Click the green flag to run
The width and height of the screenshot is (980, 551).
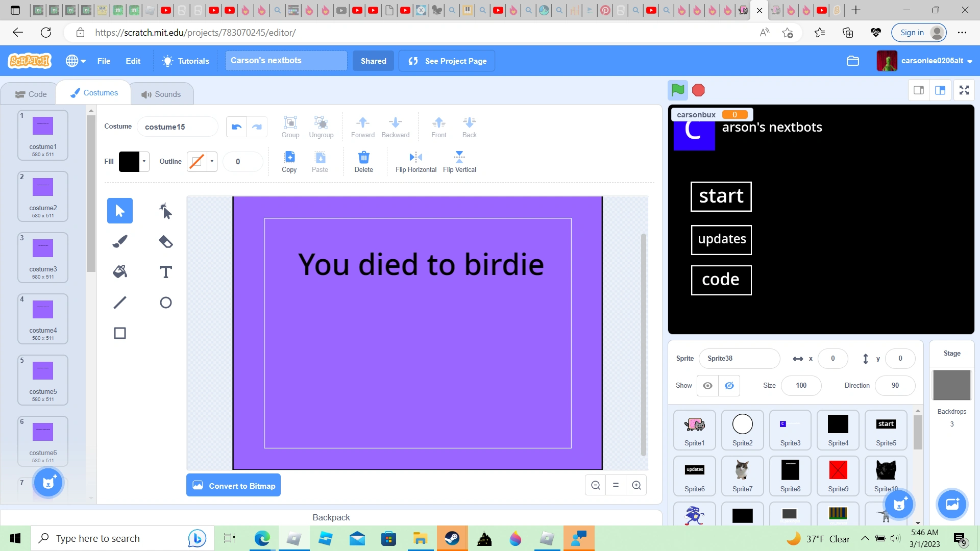pos(678,90)
